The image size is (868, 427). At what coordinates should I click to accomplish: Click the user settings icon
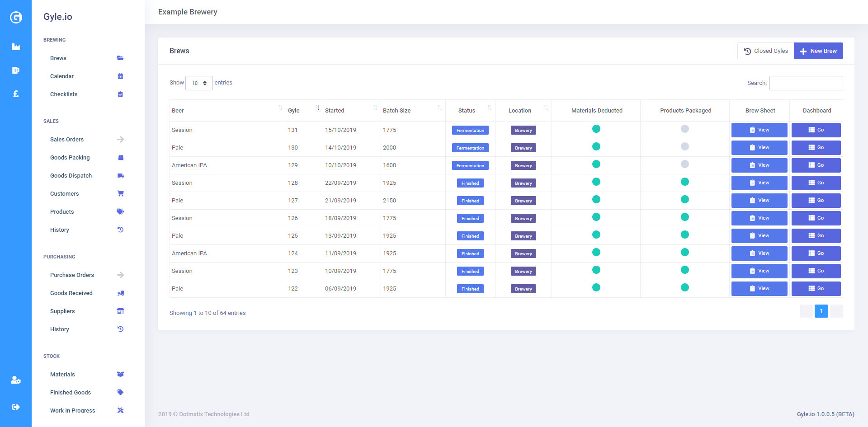click(16, 380)
